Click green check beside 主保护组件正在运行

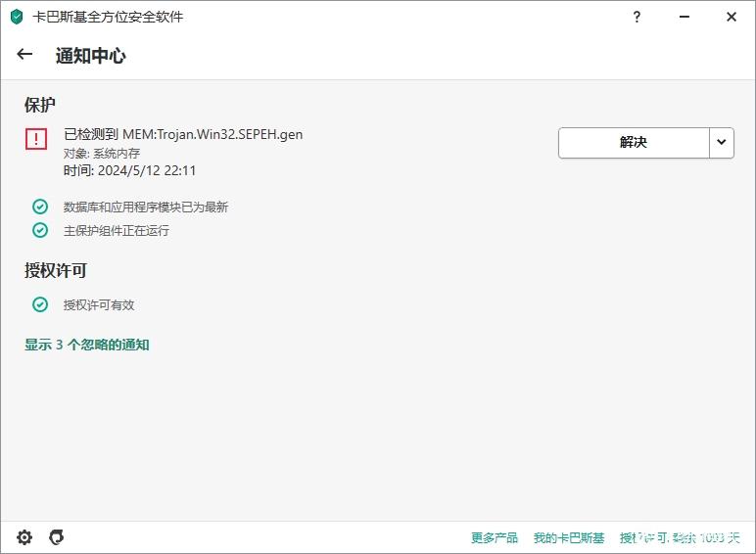pos(40,230)
